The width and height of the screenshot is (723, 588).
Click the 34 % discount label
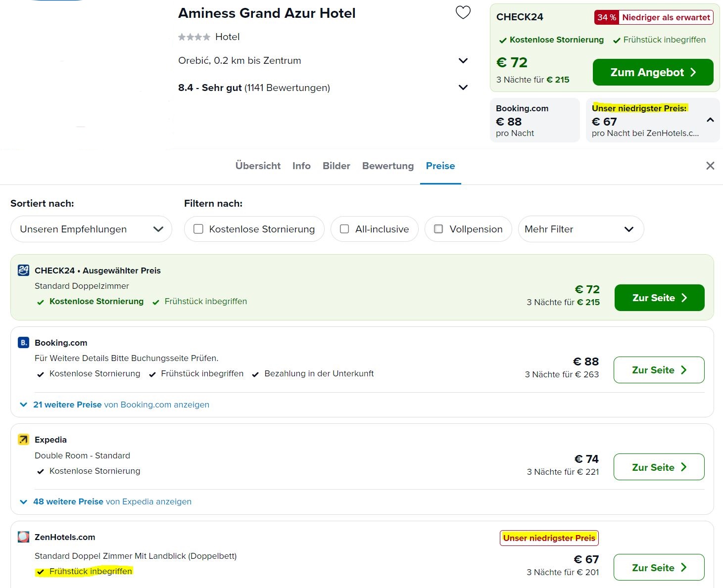[607, 17]
